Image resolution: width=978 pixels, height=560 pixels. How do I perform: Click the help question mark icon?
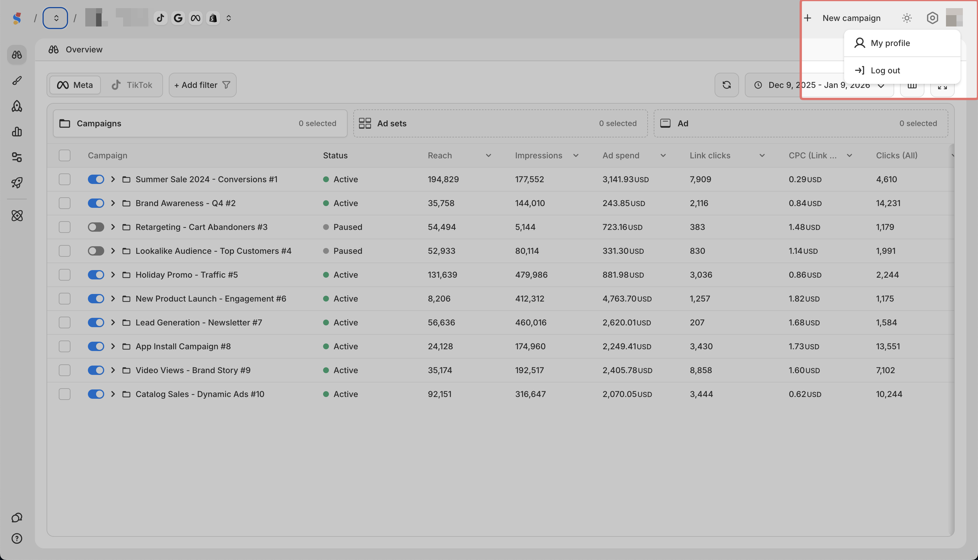coord(17,538)
